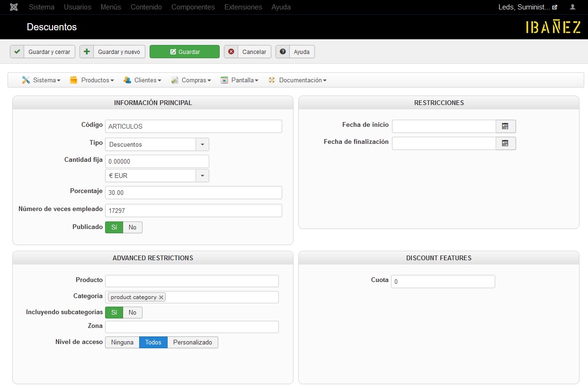Click the Número de veces empleado field
Image resolution: width=588 pixels, height=388 pixels.
(194, 211)
